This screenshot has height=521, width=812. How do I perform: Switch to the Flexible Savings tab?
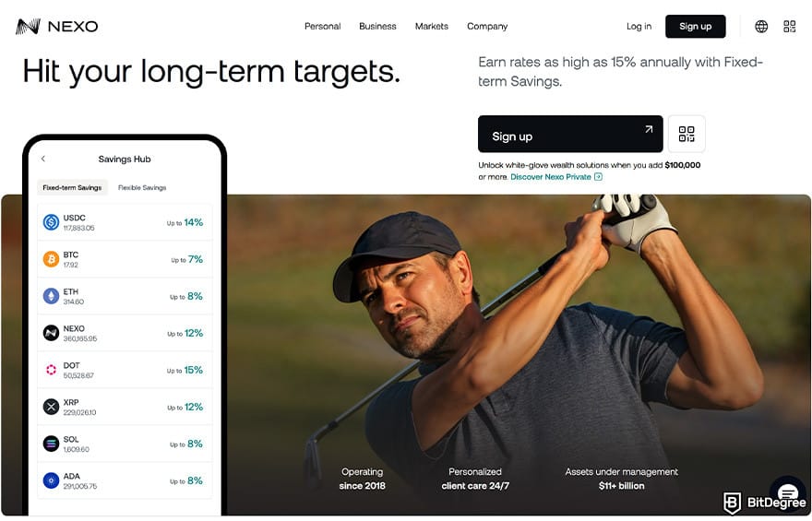(142, 188)
